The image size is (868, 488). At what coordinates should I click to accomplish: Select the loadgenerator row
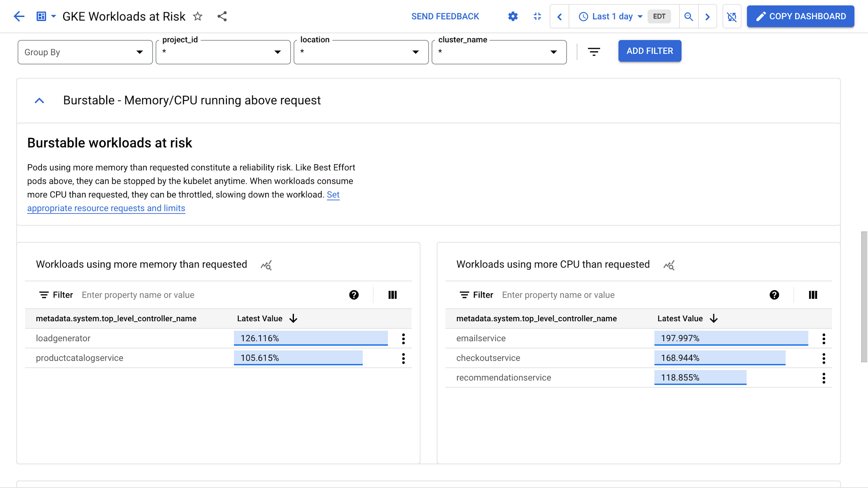click(218, 338)
